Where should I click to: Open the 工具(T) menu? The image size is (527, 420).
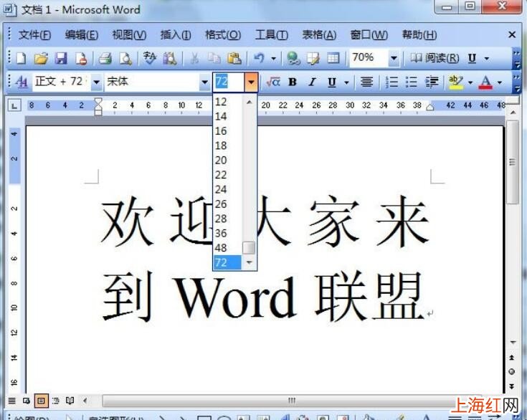(x=272, y=35)
